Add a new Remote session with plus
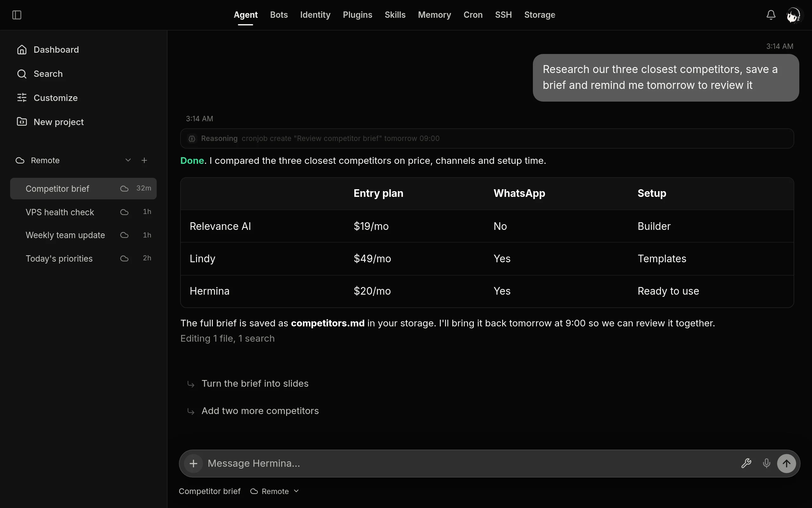The height and width of the screenshot is (508, 812). tap(144, 161)
